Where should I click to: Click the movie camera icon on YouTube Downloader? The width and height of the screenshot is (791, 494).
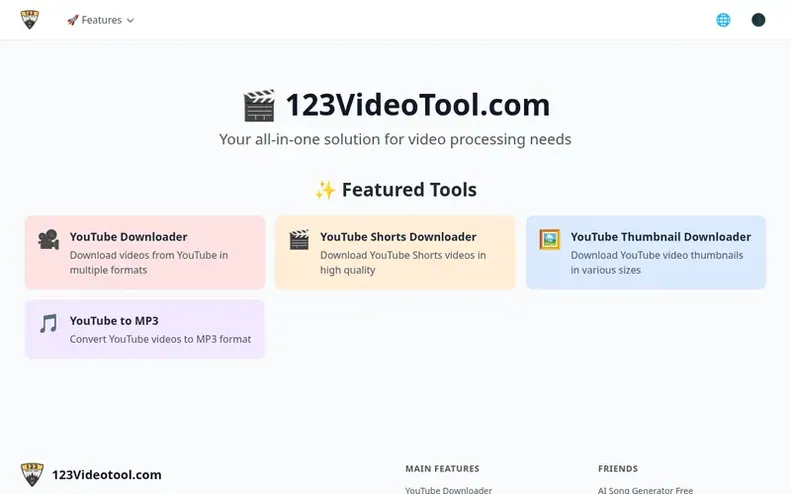[x=48, y=240]
